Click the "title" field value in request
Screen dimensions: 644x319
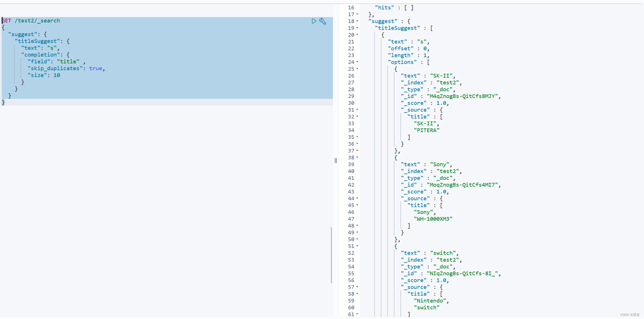tap(68, 62)
